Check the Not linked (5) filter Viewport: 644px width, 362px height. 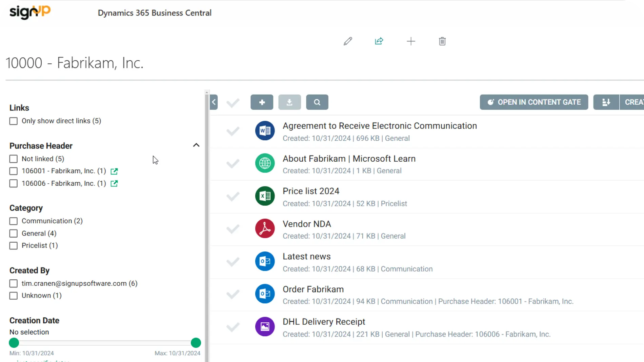pyautogui.click(x=14, y=159)
